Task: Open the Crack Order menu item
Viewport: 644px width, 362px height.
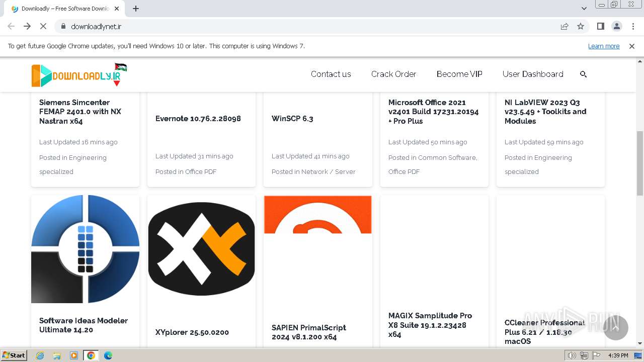Action: coord(393,74)
